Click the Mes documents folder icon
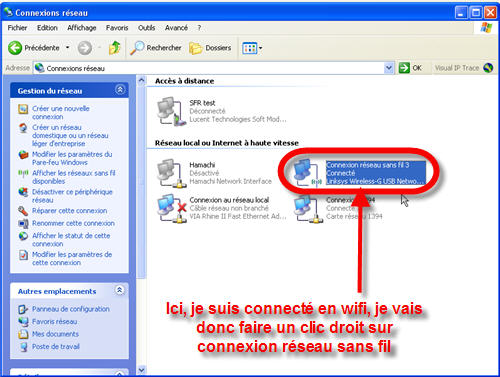The width and height of the screenshot is (500, 377). point(23,334)
